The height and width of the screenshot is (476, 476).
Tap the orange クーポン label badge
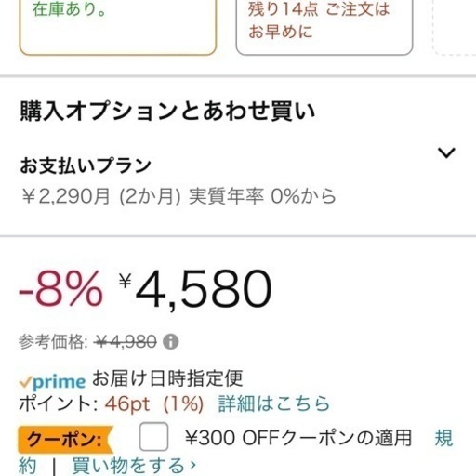click(66, 440)
